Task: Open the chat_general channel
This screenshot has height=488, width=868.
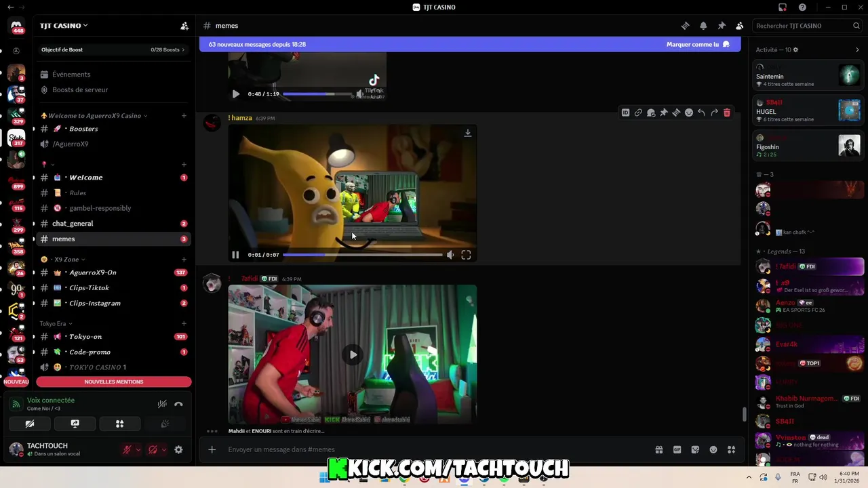Action: coord(113,224)
